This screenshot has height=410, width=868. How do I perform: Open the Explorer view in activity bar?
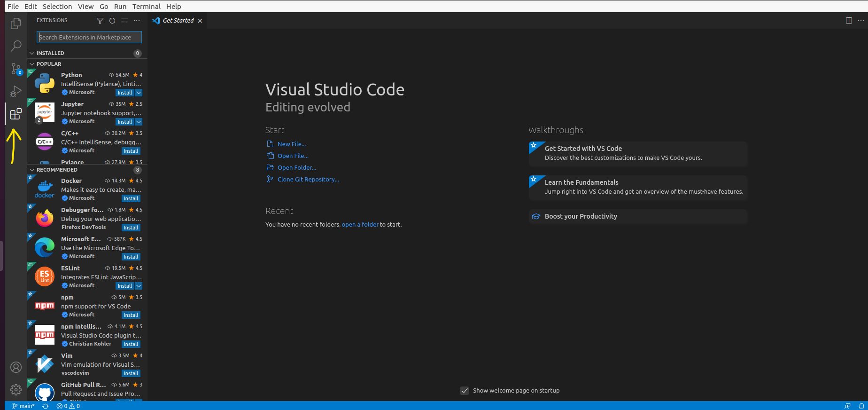(x=16, y=23)
